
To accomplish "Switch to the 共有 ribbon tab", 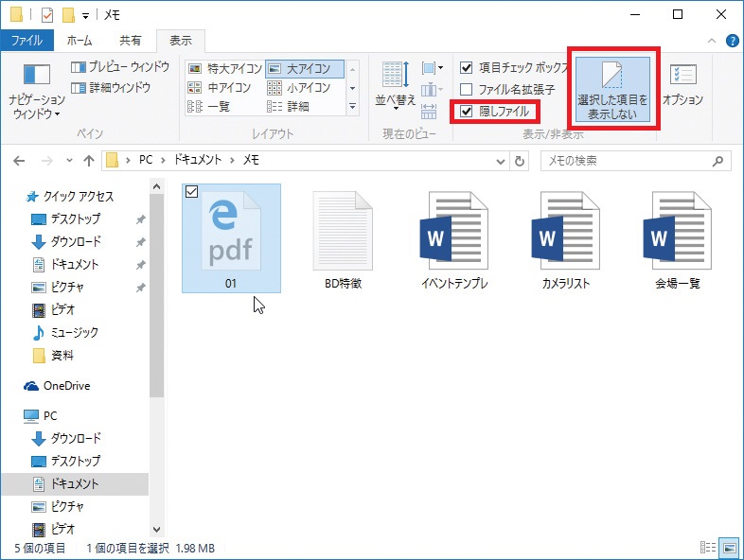I will [x=130, y=41].
